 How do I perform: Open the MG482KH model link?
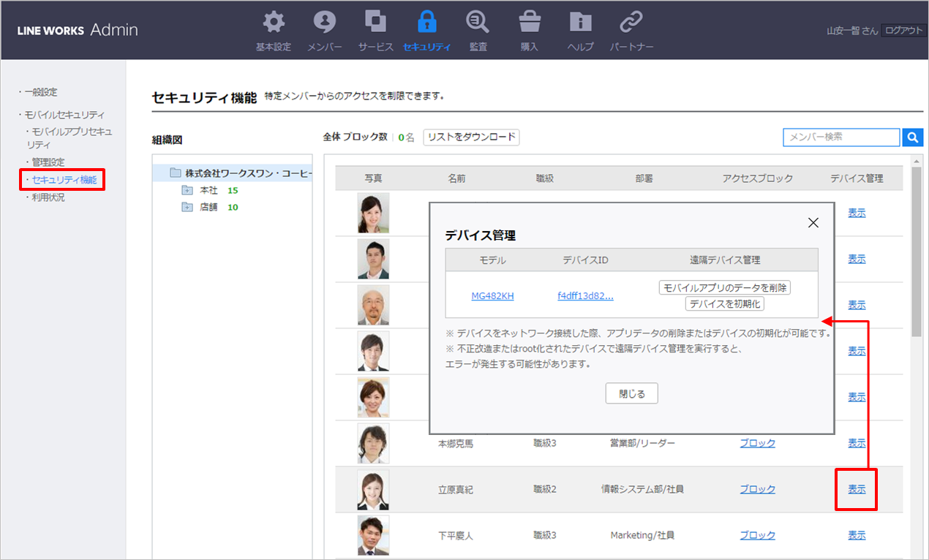coord(492,296)
